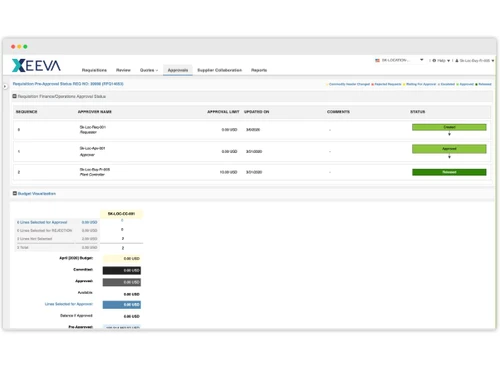Click the Released legend item
Image resolution: width=500 pixels, height=375 pixels.
point(483,84)
